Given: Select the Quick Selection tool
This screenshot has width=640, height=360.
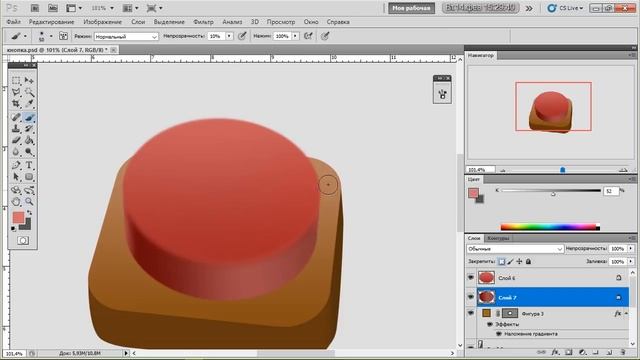Looking at the screenshot, I should point(29,92).
